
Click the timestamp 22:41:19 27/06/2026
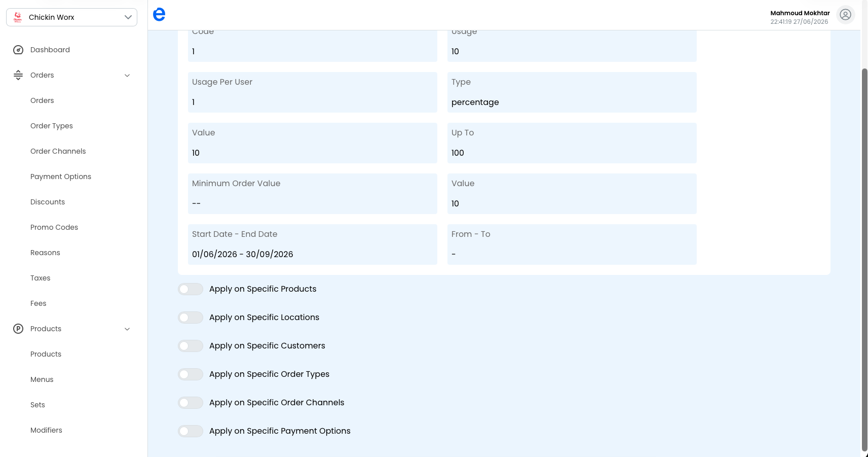click(x=799, y=22)
